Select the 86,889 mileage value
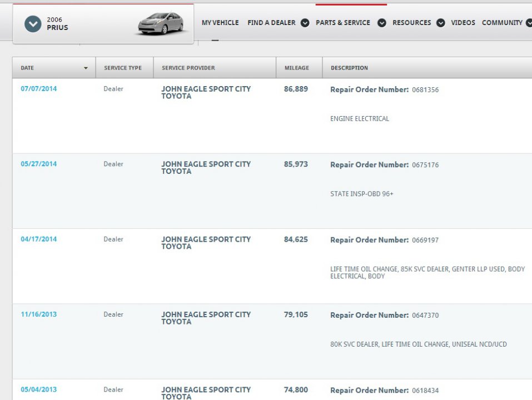The width and height of the screenshot is (532, 400). click(x=296, y=89)
